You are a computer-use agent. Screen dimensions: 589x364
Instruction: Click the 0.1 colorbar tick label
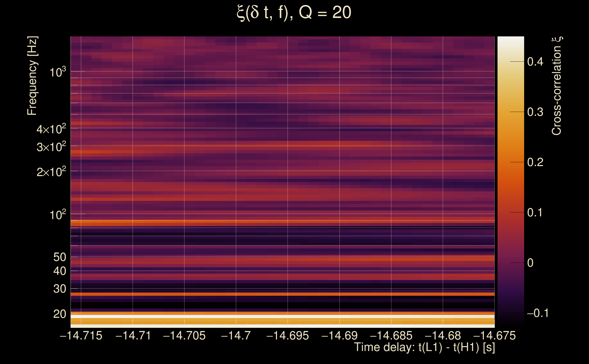tap(535, 212)
